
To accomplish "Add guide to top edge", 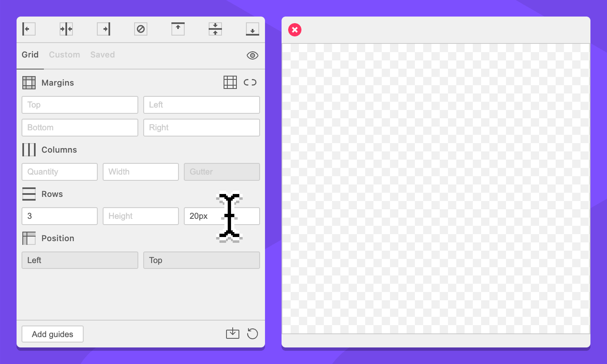I will point(178,29).
